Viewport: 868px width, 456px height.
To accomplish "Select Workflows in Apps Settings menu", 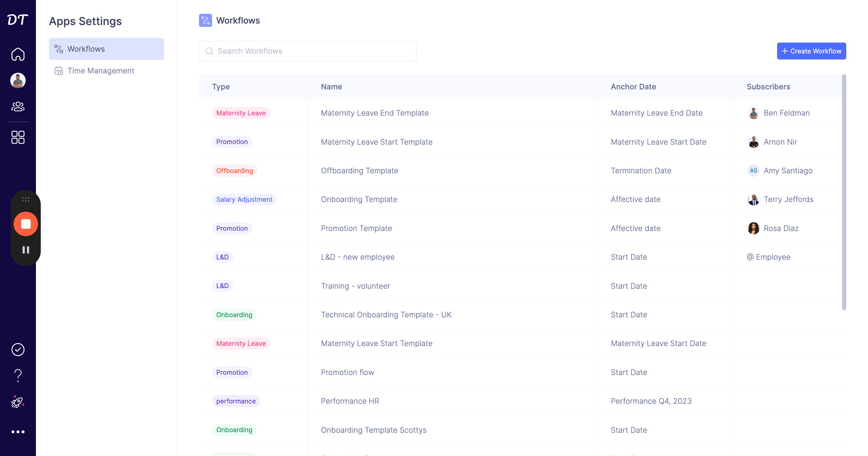I will pyautogui.click(x=107, y=49).
